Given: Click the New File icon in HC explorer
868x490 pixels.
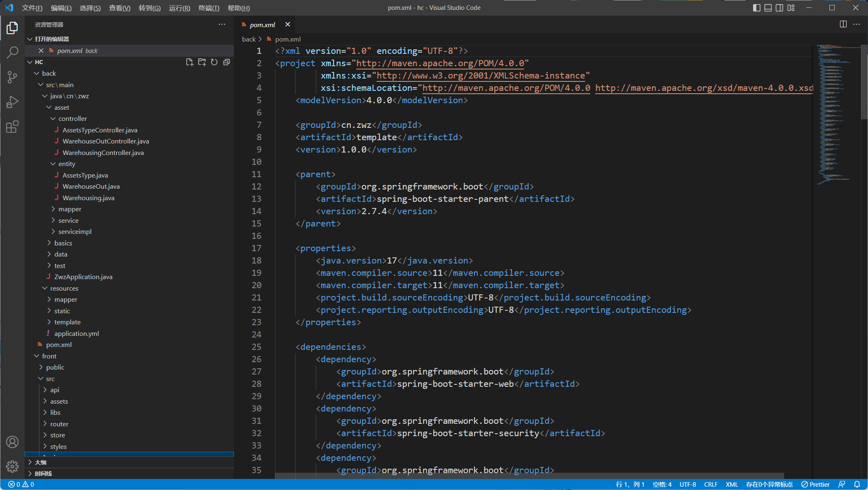Looking at the screenshot, I should (189, 62).
